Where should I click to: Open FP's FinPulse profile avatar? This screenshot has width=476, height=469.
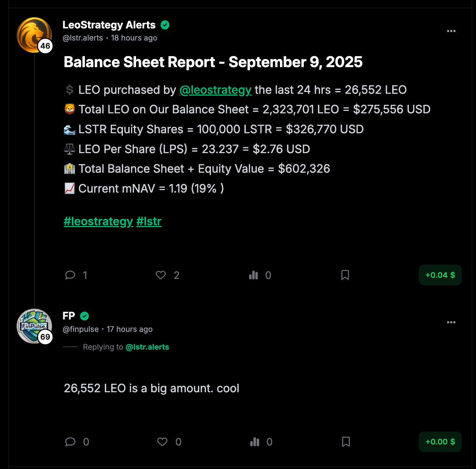[x=34, y=326]
